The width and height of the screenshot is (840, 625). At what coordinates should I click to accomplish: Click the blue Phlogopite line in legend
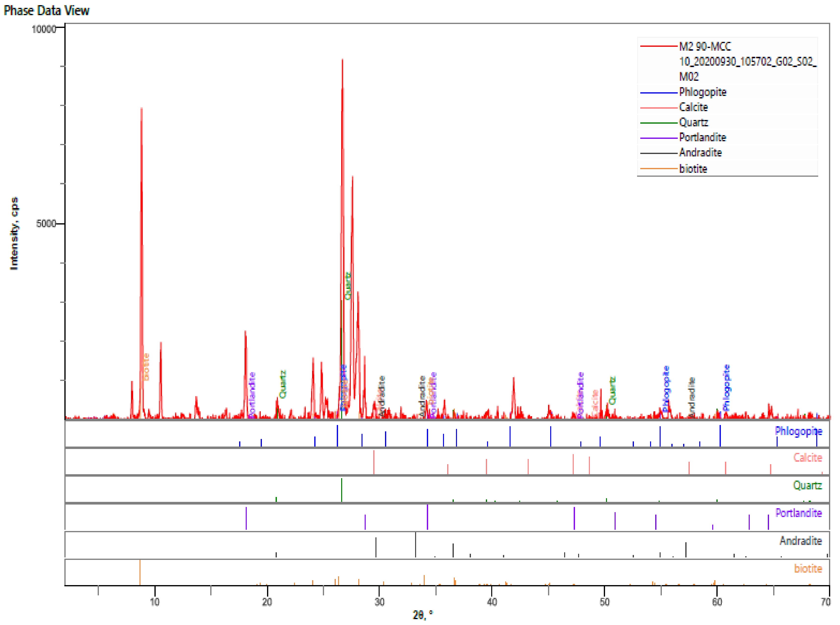point(658,92)
